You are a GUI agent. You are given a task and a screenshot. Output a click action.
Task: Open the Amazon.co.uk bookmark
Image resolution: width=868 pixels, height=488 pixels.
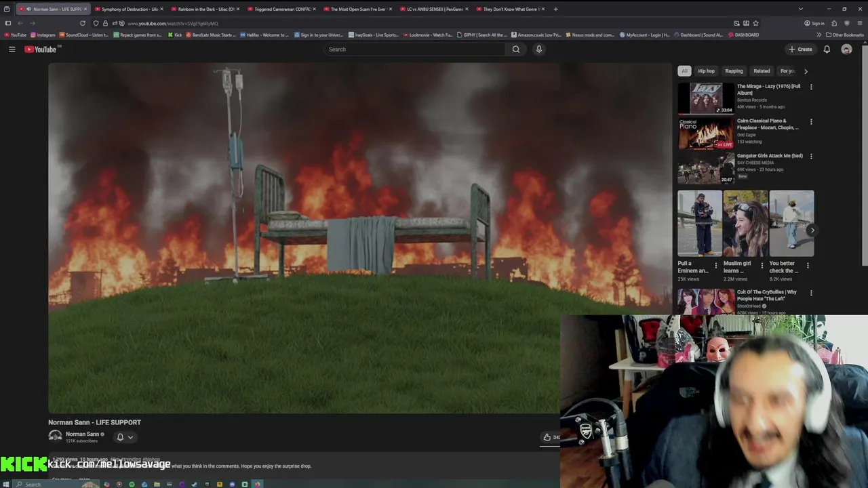(x=536, y=35)
